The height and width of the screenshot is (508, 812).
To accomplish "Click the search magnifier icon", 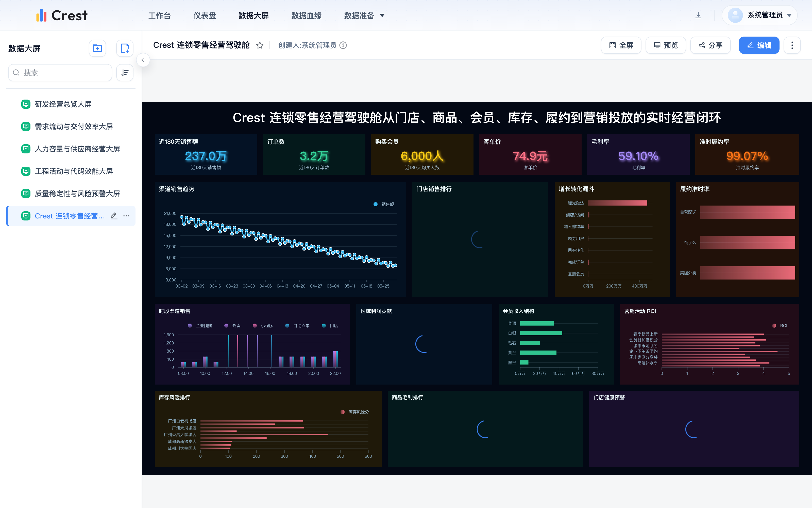I will click(16, 73).
